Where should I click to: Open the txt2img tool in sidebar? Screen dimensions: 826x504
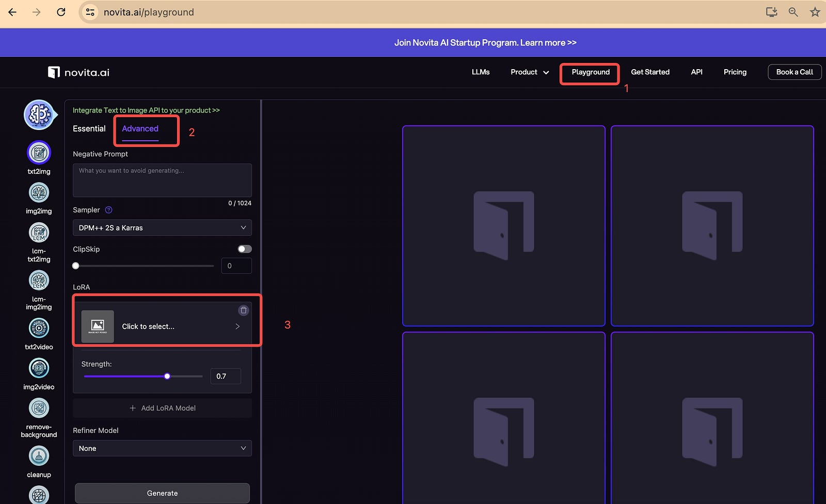pos(39,153)
